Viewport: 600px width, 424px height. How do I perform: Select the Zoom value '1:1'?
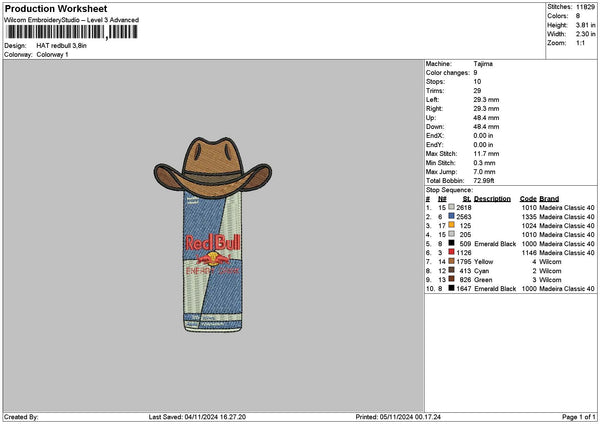point(580,43)
